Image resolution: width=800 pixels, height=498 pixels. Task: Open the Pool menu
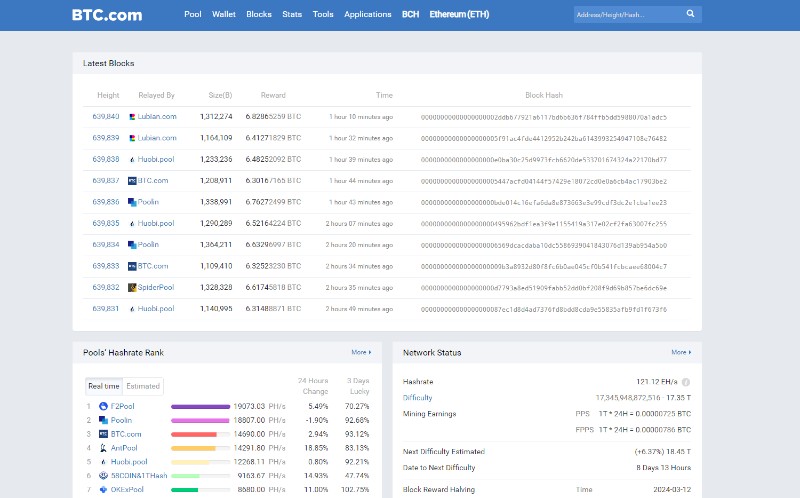pyautogui.click(x=193, y=14)
